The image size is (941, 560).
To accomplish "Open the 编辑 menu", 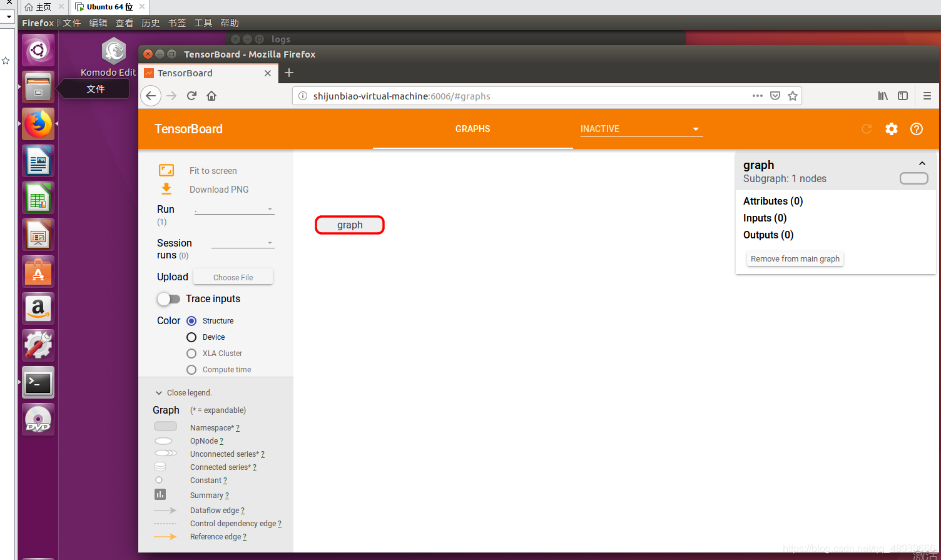I will [x=98, y=23].
